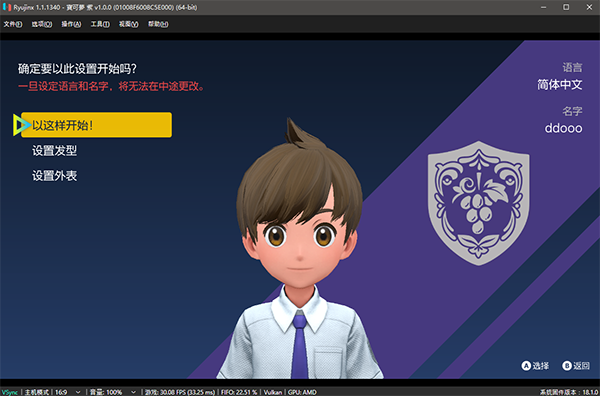Click the 系统固件版本 firmware version text

569,392
